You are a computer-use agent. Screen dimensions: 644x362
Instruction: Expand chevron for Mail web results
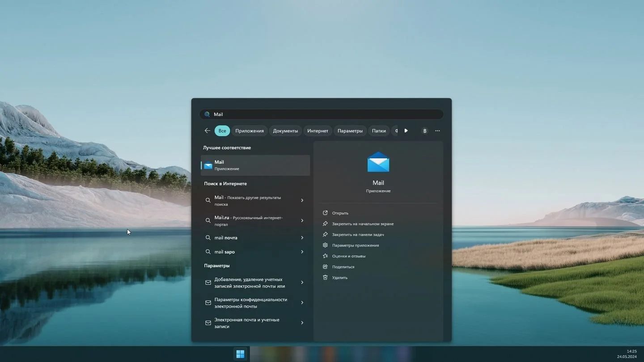tap(302, 201)
